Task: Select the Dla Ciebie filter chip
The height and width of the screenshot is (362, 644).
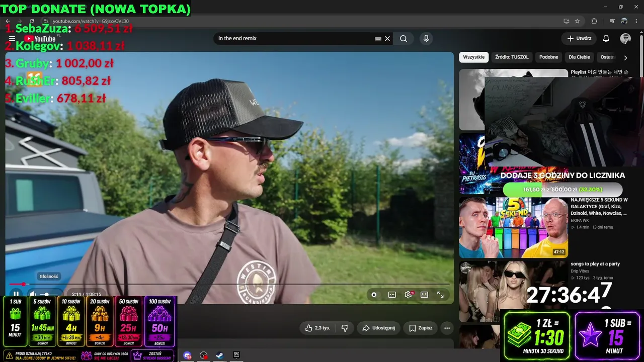Action: tap(579, 57)
